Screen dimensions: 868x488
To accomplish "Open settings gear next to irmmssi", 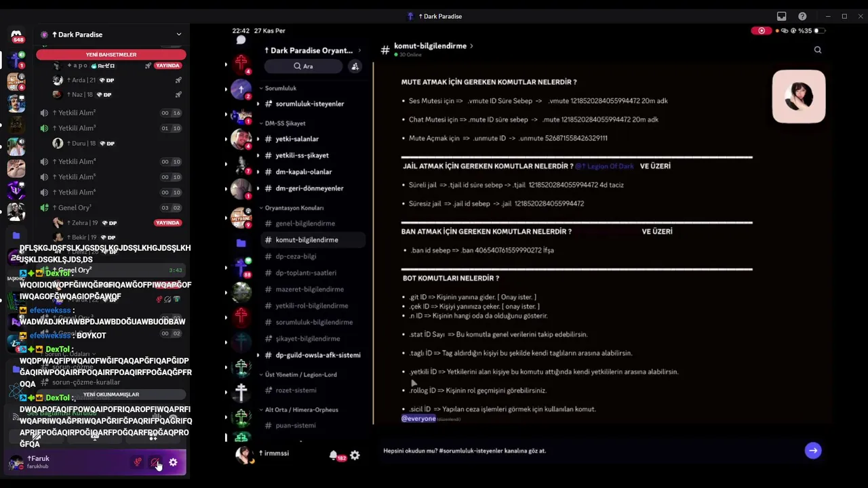I will click(355, 455).
